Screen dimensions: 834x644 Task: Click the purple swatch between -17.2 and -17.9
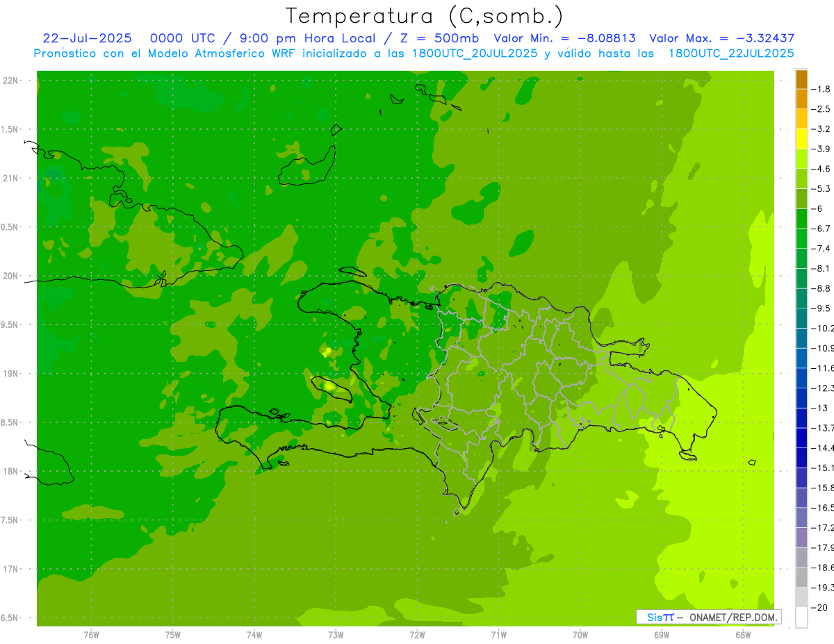(x=801, y=537)
